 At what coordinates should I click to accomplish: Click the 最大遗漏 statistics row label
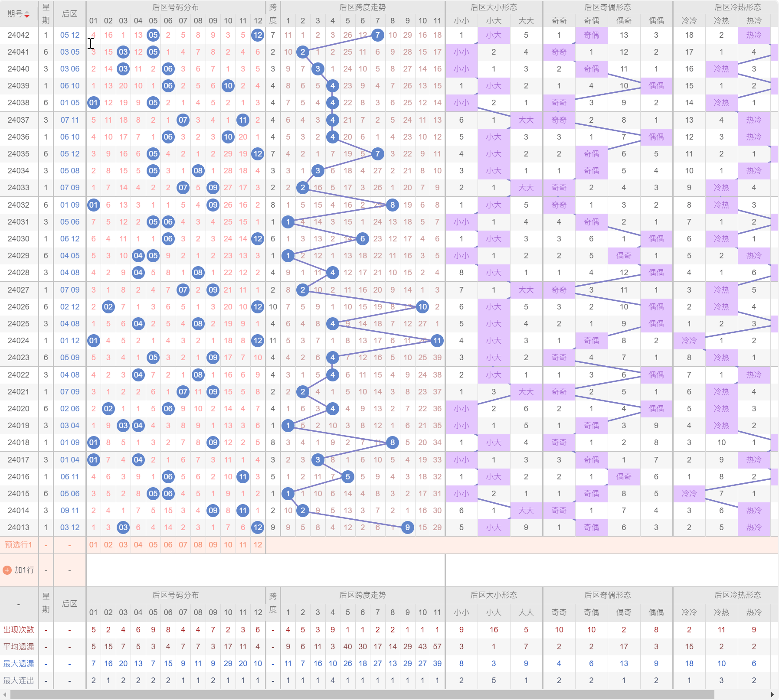19,664
